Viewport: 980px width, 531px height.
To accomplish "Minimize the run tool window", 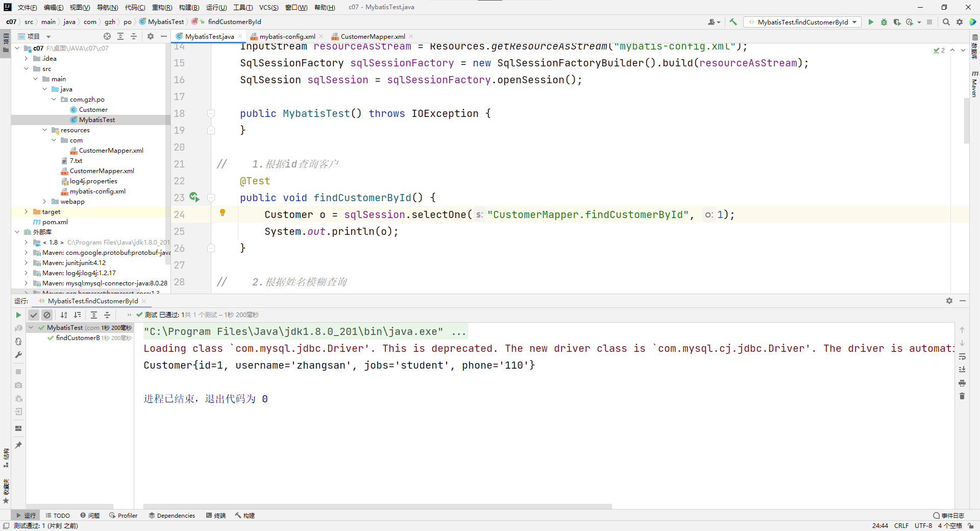I will tap(963, 301).
